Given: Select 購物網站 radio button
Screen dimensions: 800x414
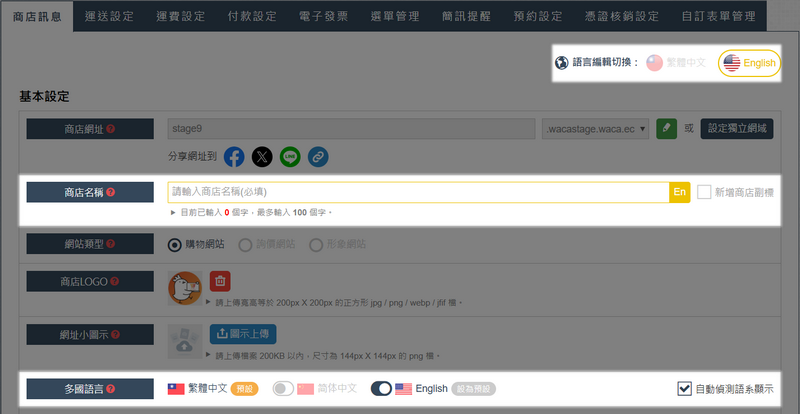Looking at the screenshot, I should click(x=174, y=245).
